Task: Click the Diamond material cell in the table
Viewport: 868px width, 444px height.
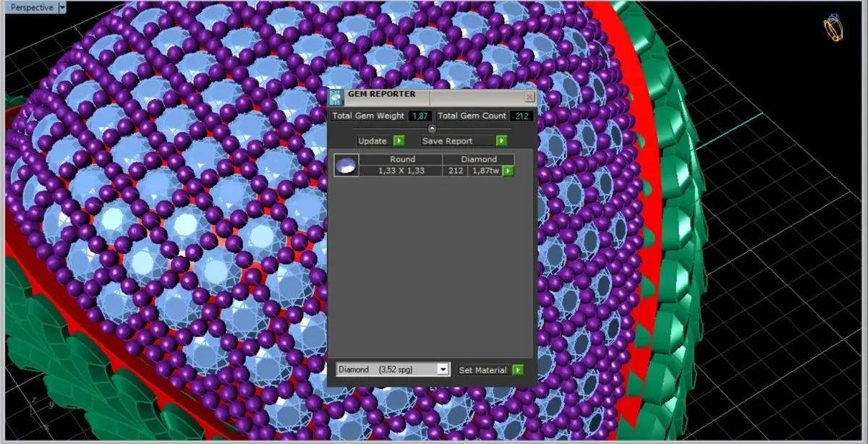Action: click(x=479, y=159)
